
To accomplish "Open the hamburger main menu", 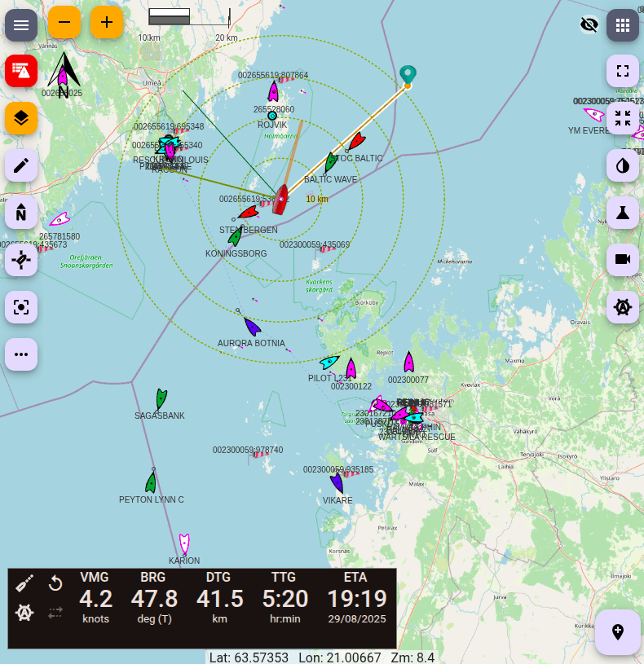I will tap(21, 24).
